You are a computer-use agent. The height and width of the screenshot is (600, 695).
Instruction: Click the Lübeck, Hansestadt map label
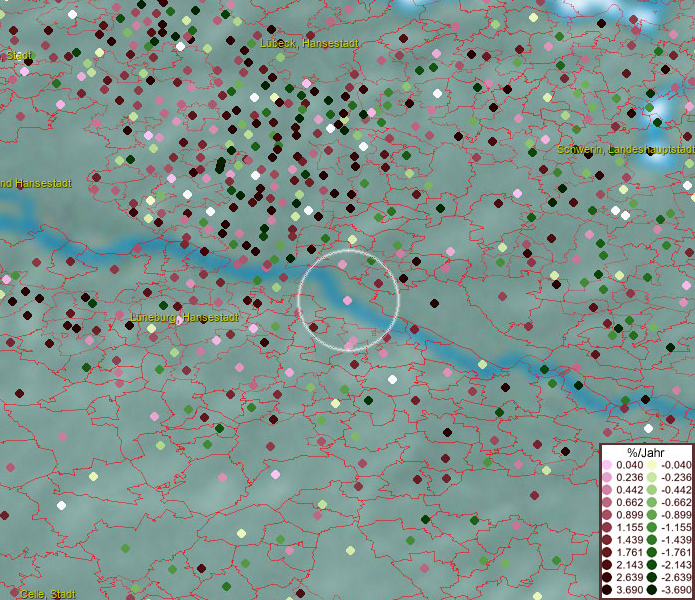(x=309, y=43)
